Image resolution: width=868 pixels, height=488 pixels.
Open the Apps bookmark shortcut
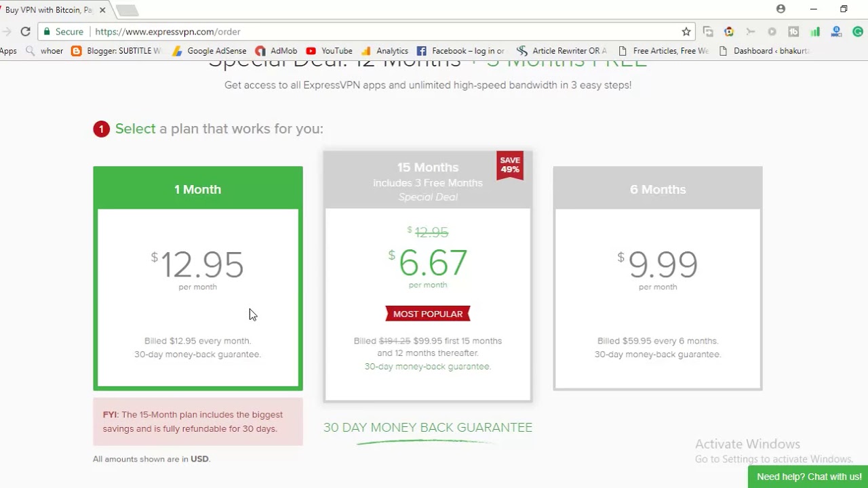point(8,51)
